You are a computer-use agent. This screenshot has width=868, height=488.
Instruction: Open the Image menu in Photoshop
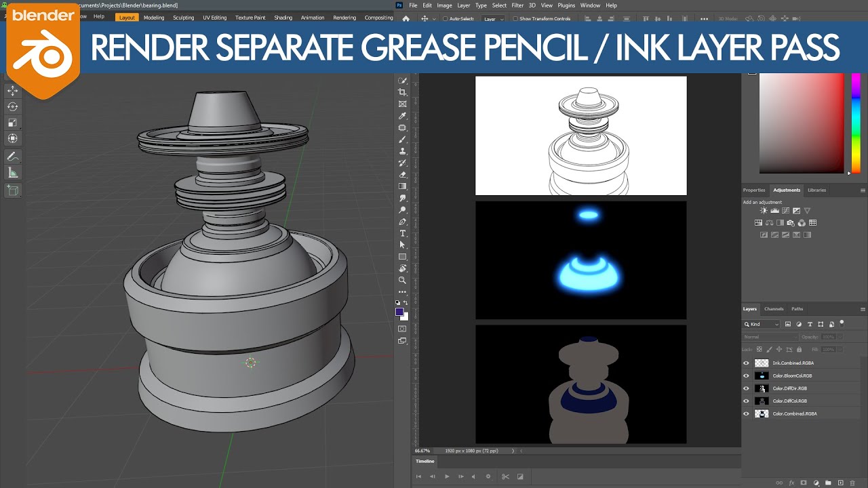click(x=444, y=5)
